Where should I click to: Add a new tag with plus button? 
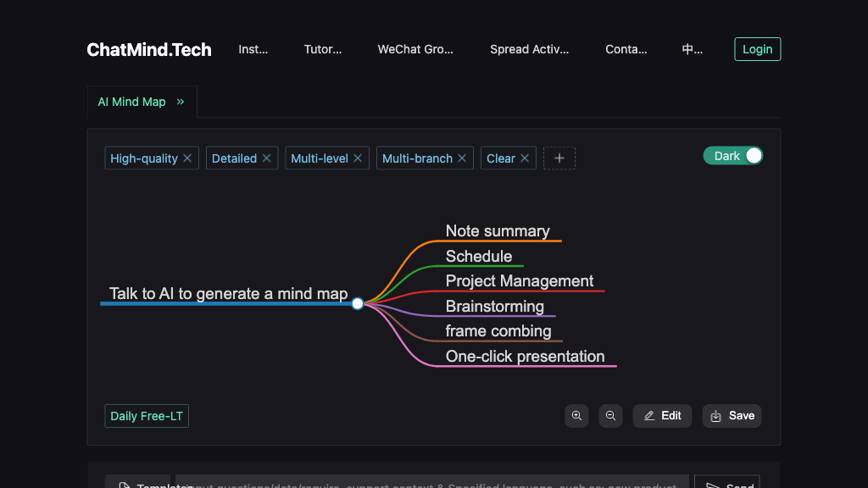coord(559,158)
